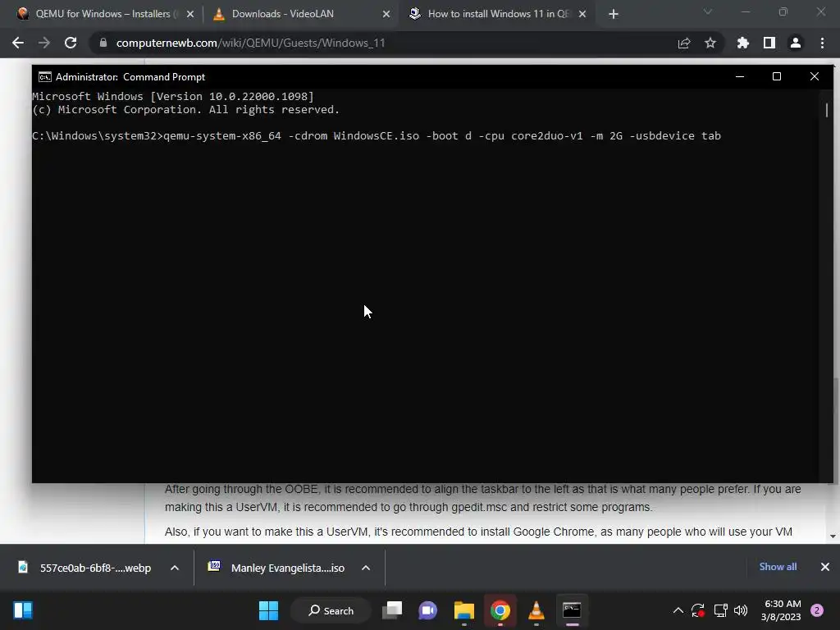Open the Widgets icon in the taskbar corner
This screenshot has height=630, width=840.
23,610
